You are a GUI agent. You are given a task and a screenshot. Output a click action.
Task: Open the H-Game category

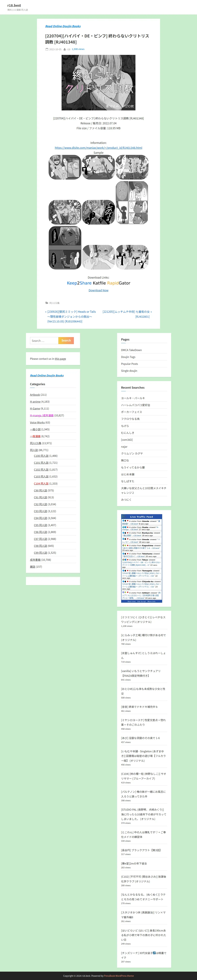tap(35, 409)
